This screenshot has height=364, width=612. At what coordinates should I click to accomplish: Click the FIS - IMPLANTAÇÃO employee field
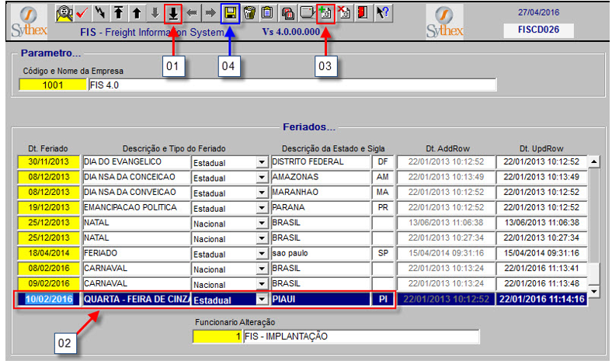[x=360, y=337]
